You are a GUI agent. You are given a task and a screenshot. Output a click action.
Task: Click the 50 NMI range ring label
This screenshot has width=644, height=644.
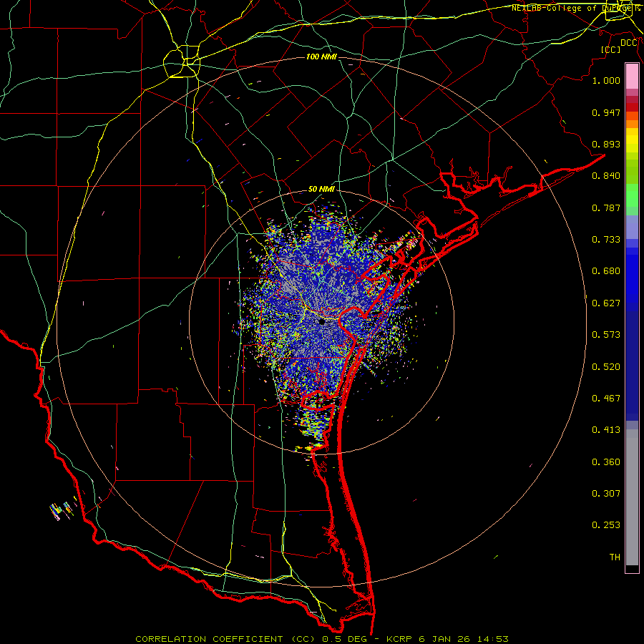[x=321, y=189]
